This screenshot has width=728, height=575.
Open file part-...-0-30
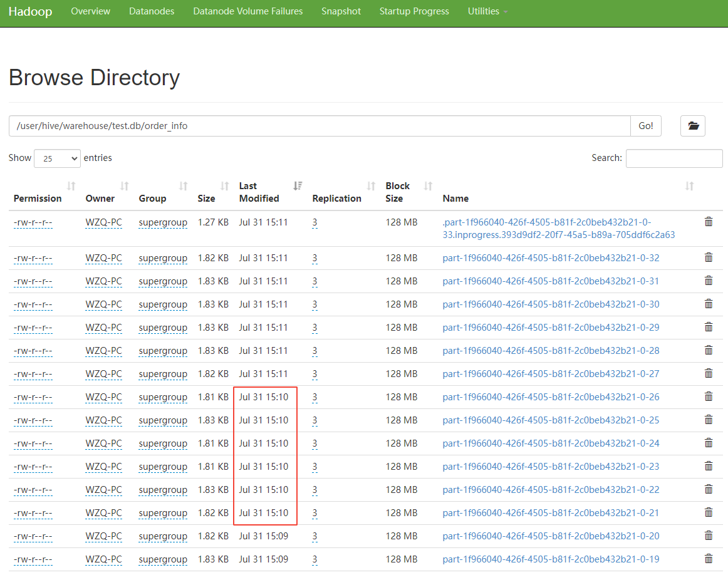551,304
